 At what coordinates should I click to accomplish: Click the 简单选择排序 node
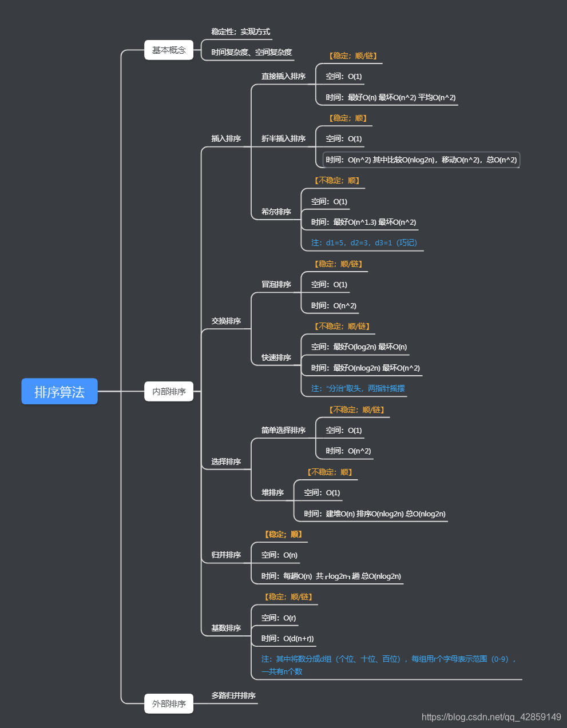[284, 431]
